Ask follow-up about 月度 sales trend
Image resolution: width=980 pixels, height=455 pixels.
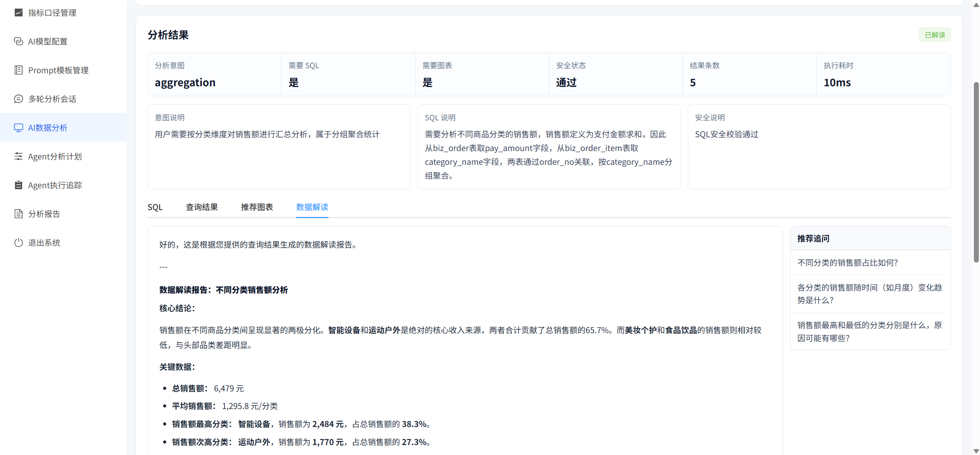[870, 294]
